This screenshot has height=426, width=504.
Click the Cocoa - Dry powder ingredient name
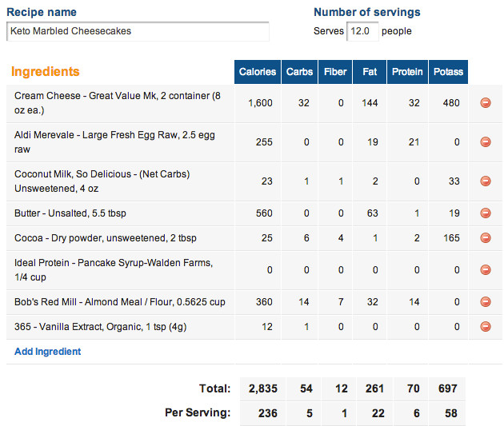[x=106, y=238]
